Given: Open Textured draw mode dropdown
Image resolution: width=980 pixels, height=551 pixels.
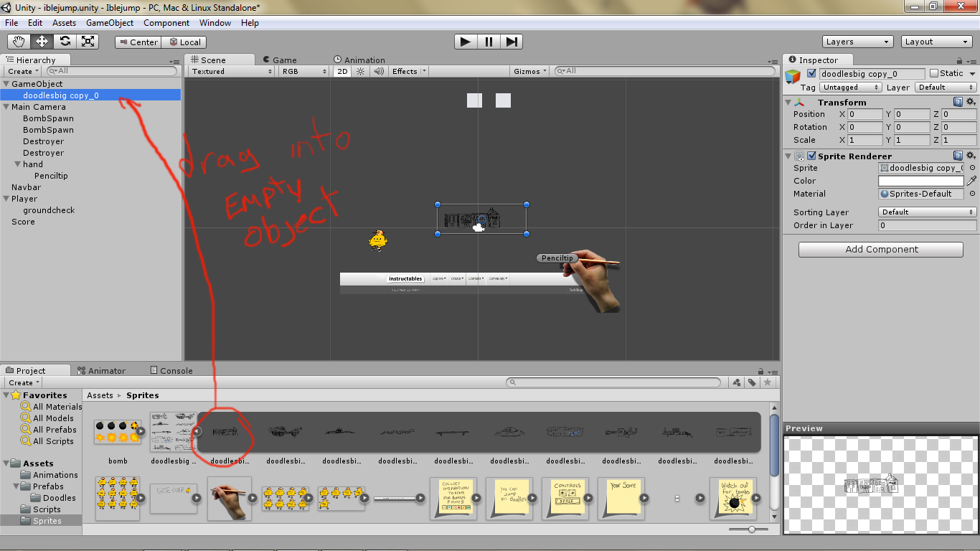Looking at the screenshot, I should pyautogui.click(x=232, y=71).
